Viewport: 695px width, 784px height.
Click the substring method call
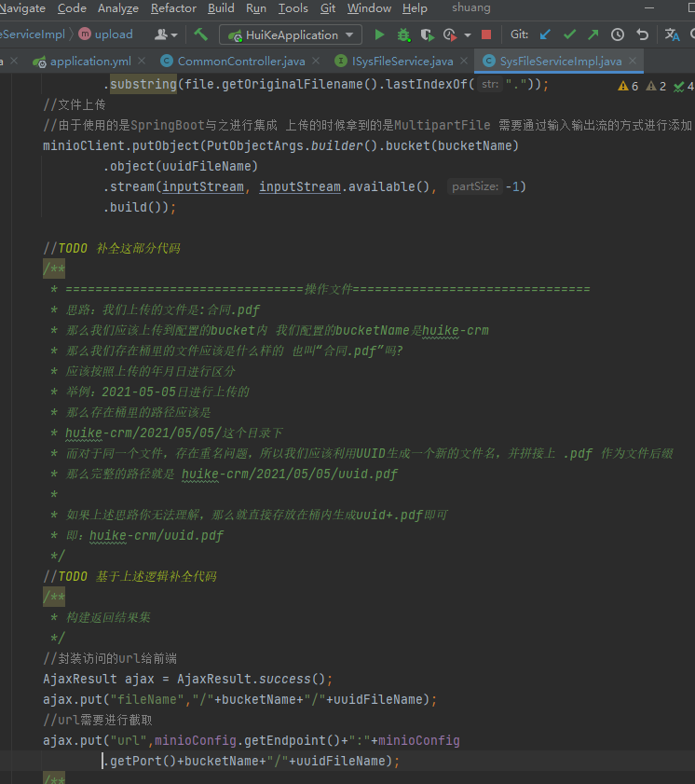pos(143,84)
